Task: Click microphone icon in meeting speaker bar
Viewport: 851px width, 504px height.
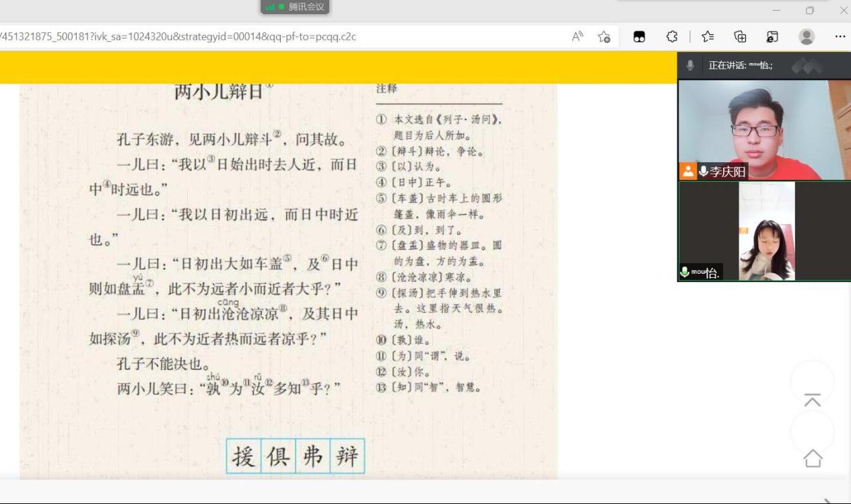Action: 690,65
